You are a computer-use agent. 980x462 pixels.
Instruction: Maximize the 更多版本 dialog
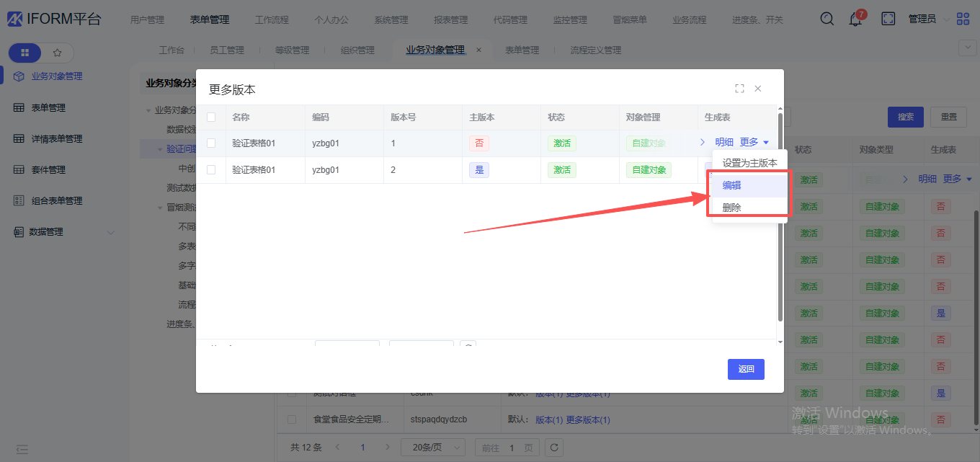[x=739, y=89]
